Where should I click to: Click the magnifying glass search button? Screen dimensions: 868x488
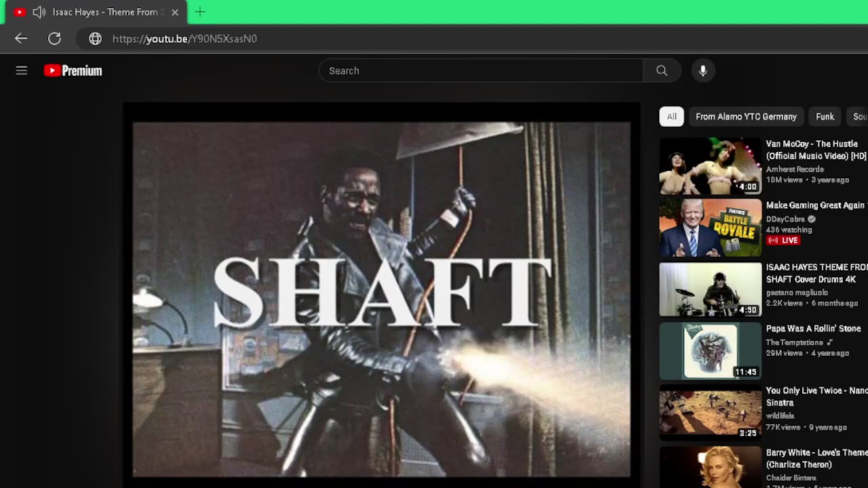click(x=662, y=70)
